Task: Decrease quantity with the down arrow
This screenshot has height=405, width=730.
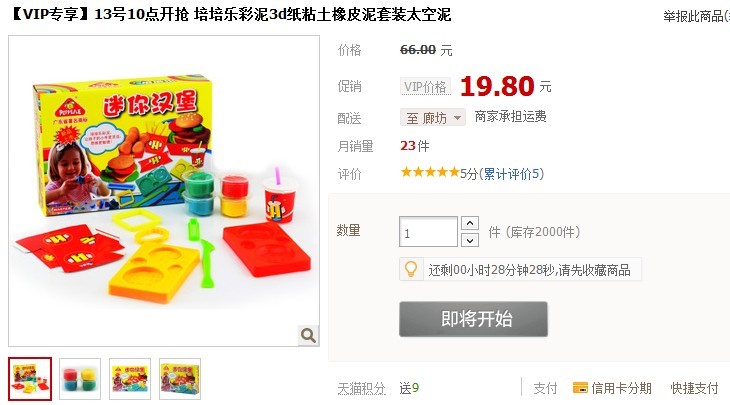Action: [x=470, y=240]
